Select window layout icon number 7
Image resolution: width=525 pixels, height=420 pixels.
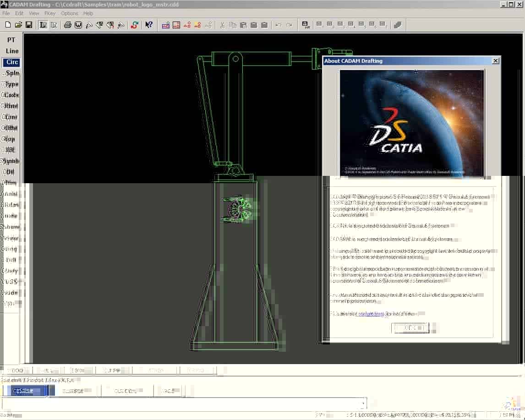point(383,25)
